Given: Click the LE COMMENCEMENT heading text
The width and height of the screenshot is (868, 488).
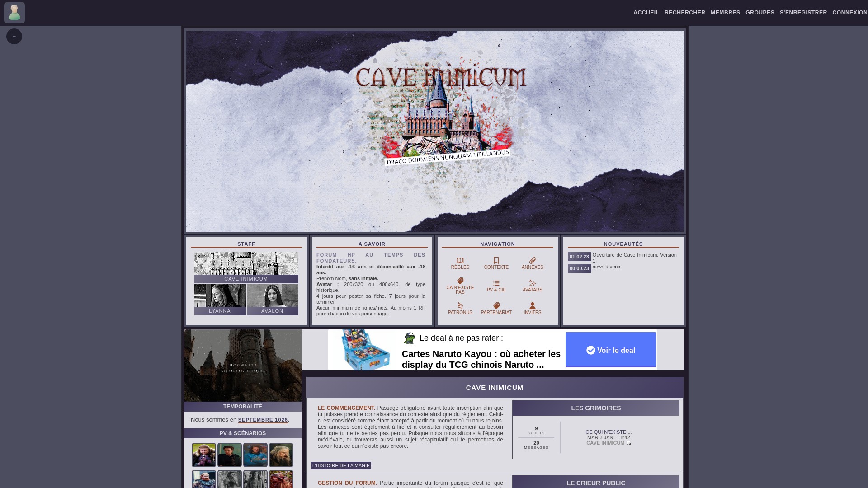Looking at the screenshot, I should [x=346, y=408].
